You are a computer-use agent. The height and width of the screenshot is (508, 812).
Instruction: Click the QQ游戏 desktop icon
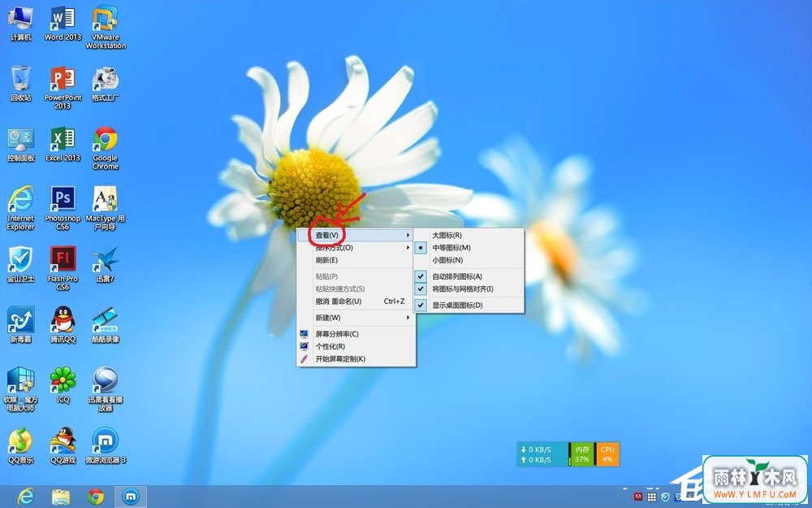[x=63, y=445]
